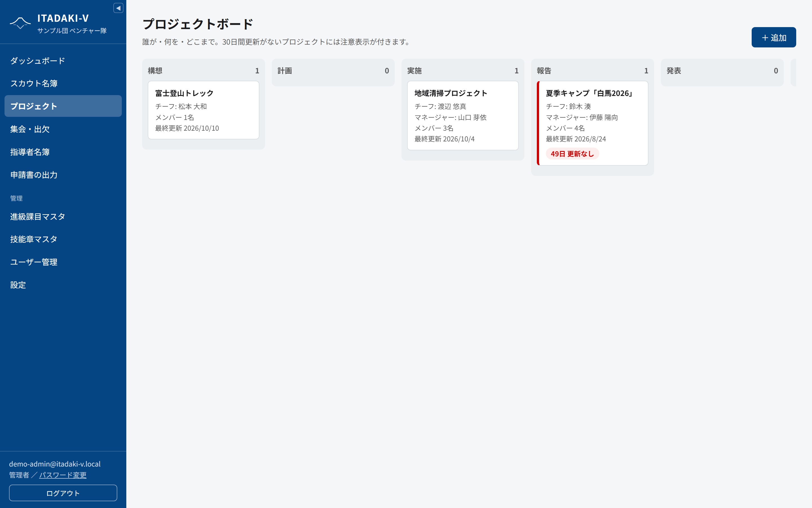Click マネージャー: 伊藤 陽向 text
This screenshot has height=508, width=812.
[582, 117]
